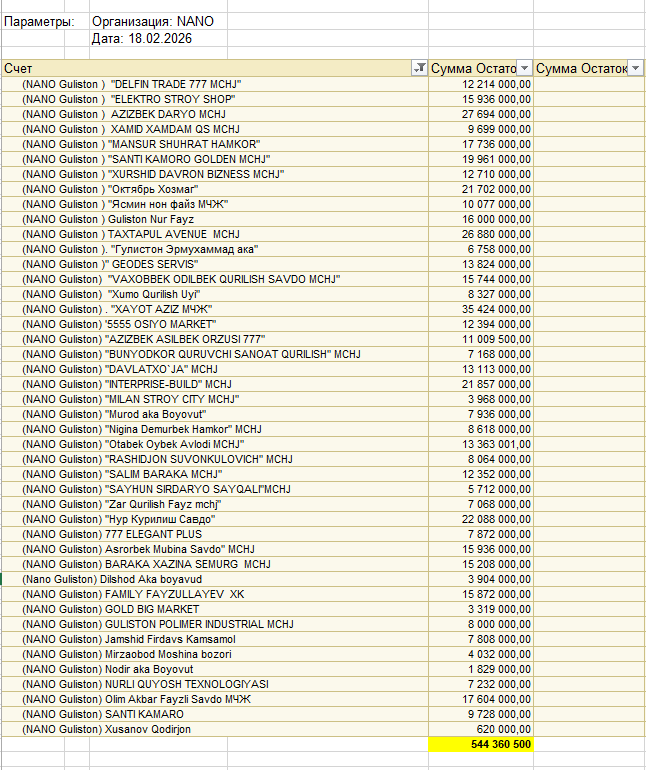The width and height of the screenshot is (646, 770).
Task: Select row "Нур Курилиш Савдо"
Action: point(215,519)
